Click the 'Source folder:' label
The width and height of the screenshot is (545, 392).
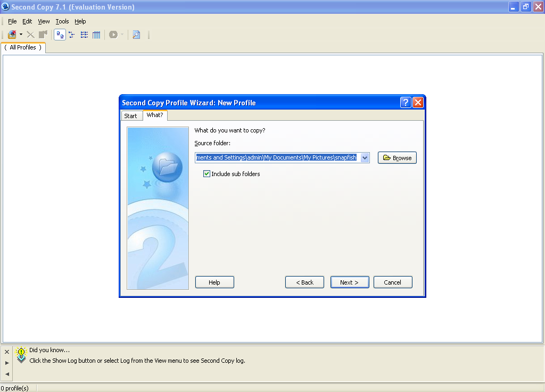coord(212,143)
